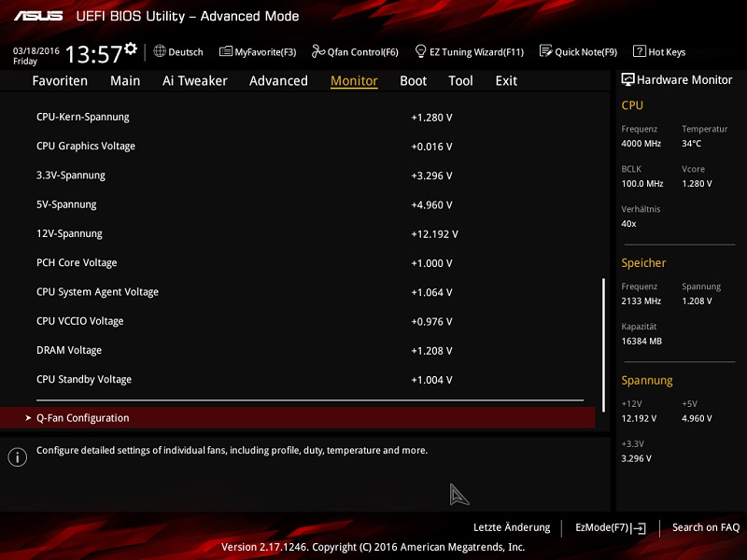
Task: Switch to the Tool tab
Action: pos(460,81)
